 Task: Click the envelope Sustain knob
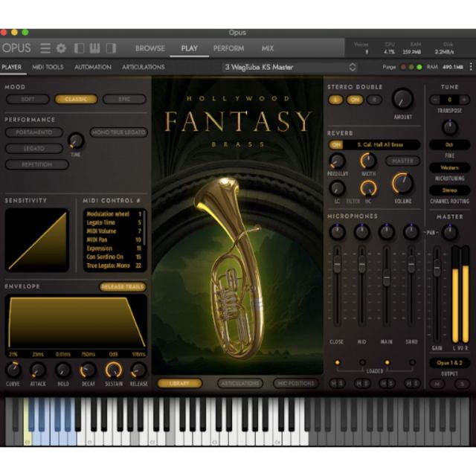coord(114,370)
